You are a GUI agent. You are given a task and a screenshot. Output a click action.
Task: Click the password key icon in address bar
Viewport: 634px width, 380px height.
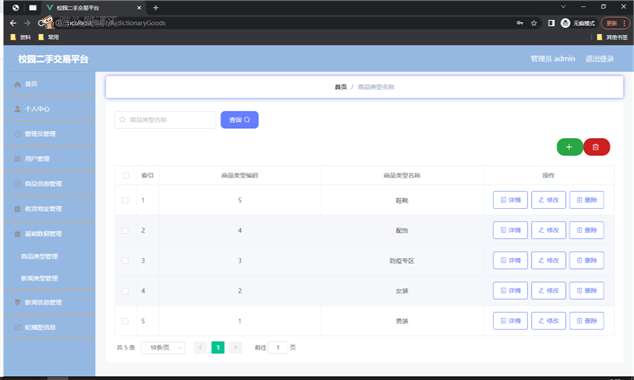(x=520, y=23)
